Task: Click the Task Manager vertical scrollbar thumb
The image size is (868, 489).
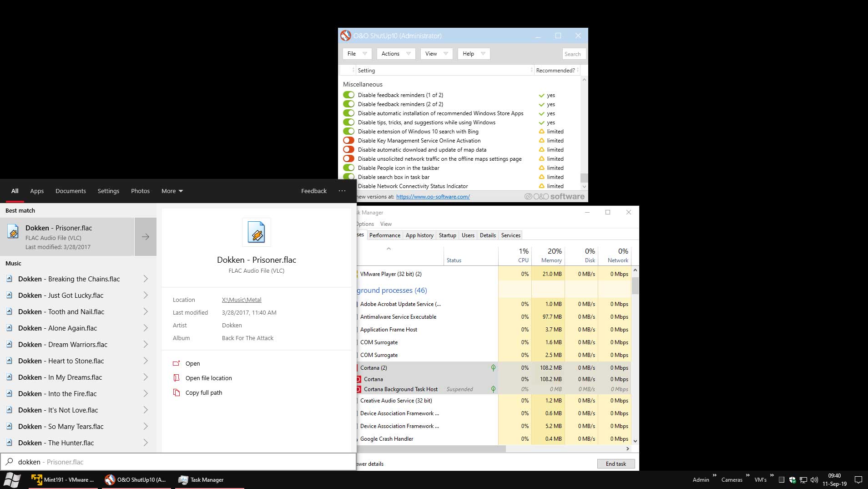Action: point(635,285)
